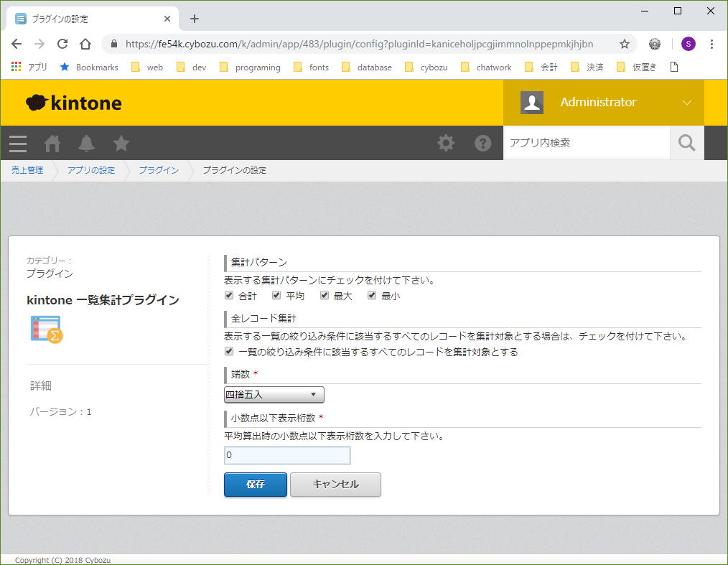Close the プラグインの設定 tab
728x565 pixels.
[167, 19]
